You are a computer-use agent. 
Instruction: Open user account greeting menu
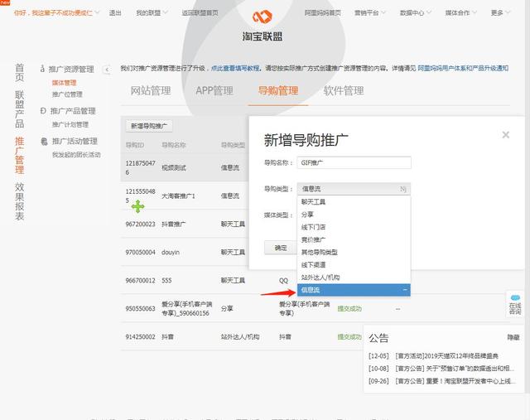pyautogui.click(x=57, y=13)
